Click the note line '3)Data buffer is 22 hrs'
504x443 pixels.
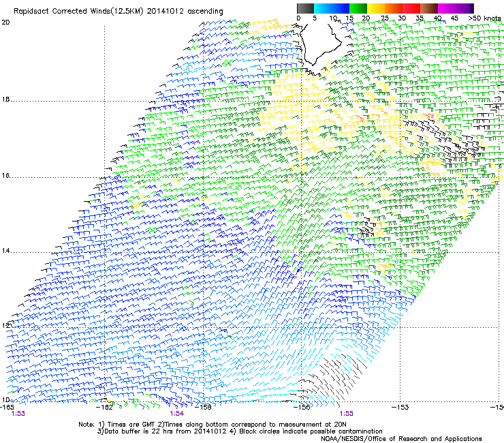pyautogui.click(x=240, y=431)
